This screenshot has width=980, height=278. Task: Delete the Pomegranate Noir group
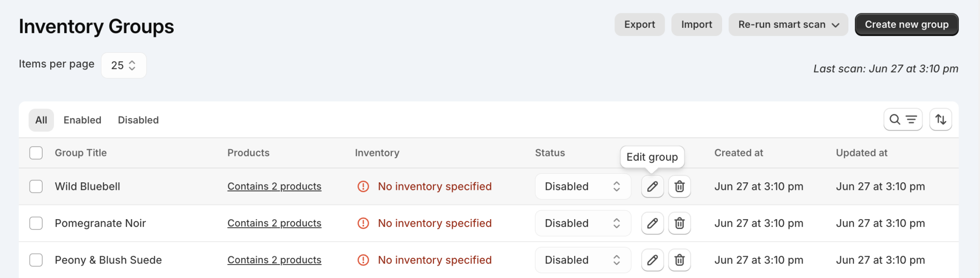click(679, 223)
